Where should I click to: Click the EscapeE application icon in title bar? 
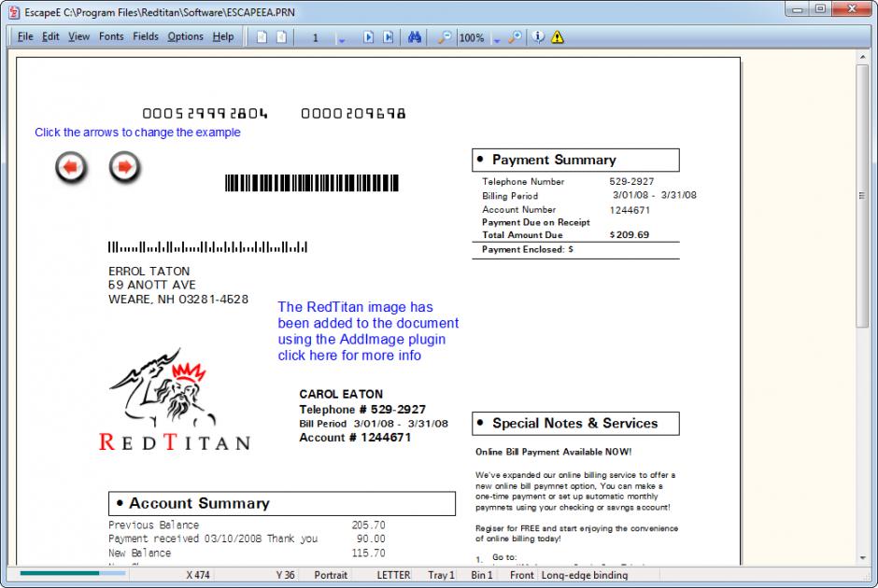14,12
